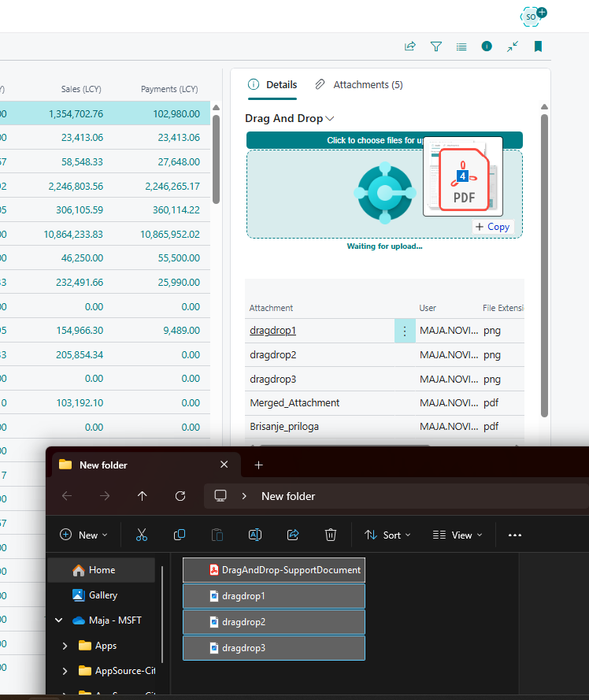Select the dragdrop1 file in Explorer
This screenshot has height=700, width=589.
pos(274,596)
